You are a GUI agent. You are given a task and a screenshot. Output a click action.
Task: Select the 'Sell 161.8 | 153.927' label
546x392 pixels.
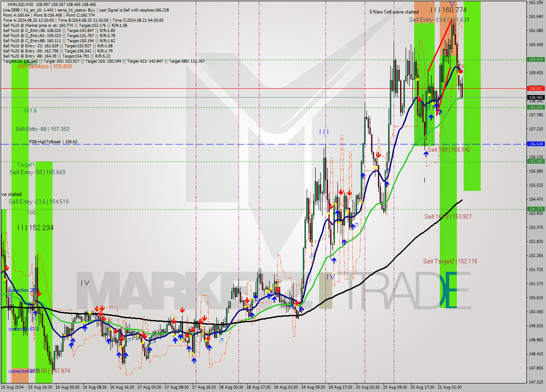tap(448, 216)
